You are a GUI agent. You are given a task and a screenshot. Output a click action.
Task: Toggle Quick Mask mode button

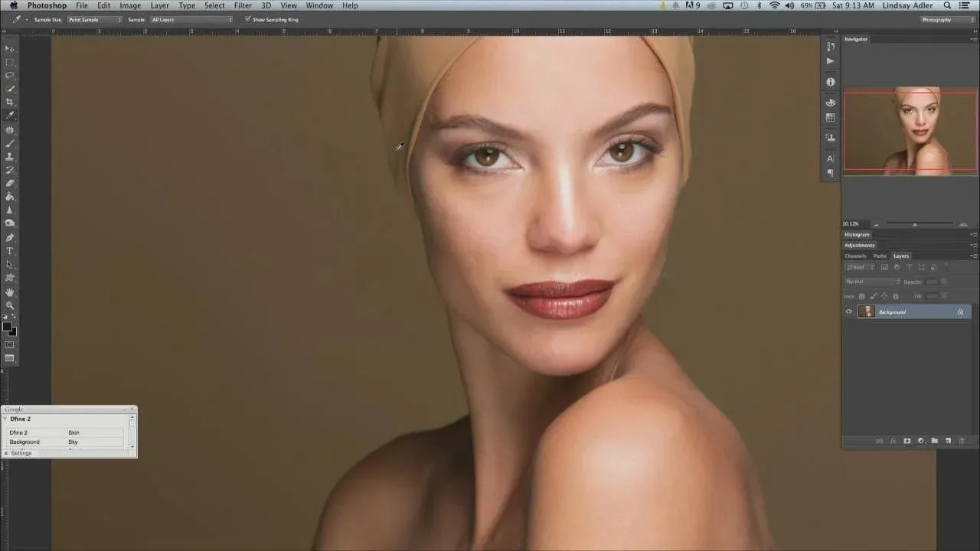coord(10,344)
